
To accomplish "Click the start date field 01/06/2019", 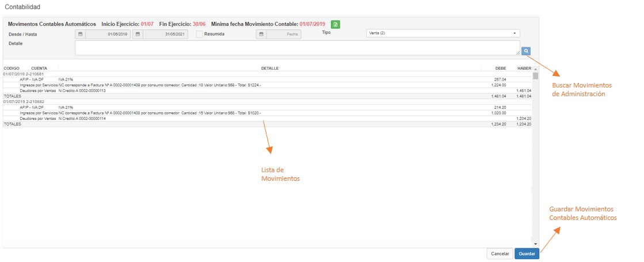I will pyautogui.click(x=108, y=35).
